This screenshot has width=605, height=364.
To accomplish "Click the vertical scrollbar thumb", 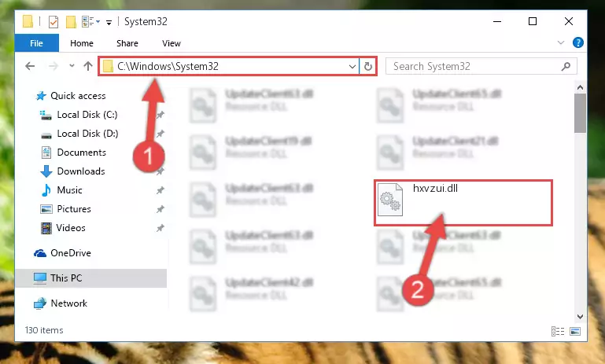I will (x=580, y=113).
